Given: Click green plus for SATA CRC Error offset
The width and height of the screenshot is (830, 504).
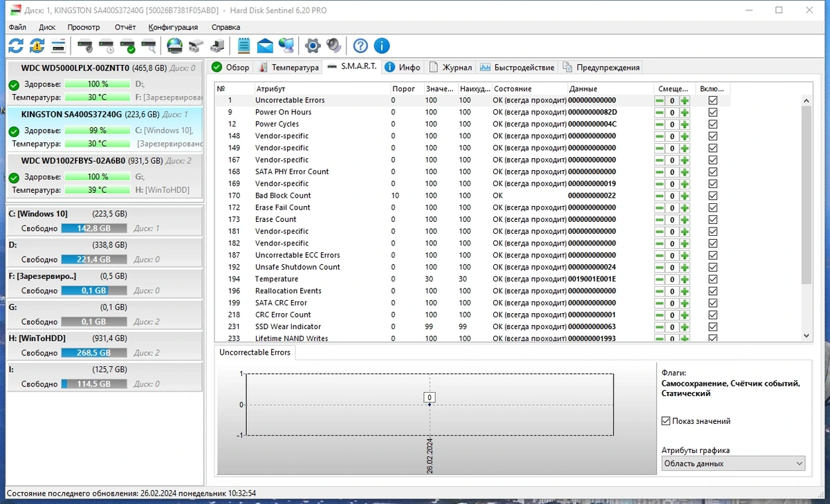Looking at the screenshot, I should [685, 303].
